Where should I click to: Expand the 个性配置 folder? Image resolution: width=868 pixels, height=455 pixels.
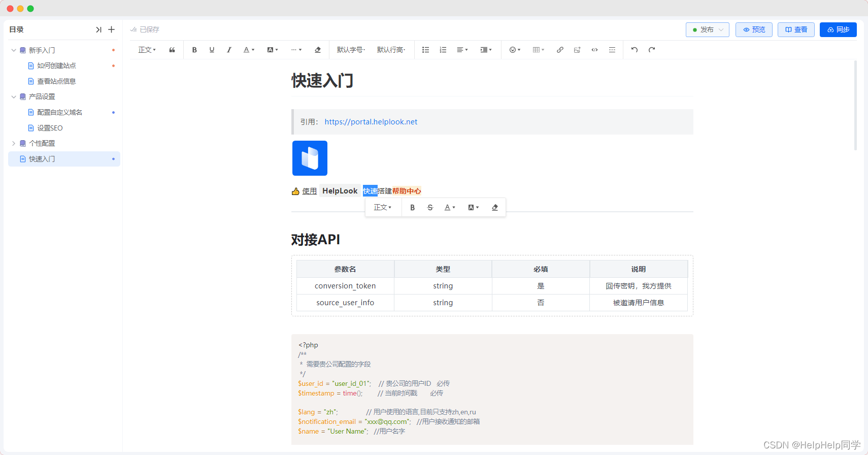coord(14,143)
